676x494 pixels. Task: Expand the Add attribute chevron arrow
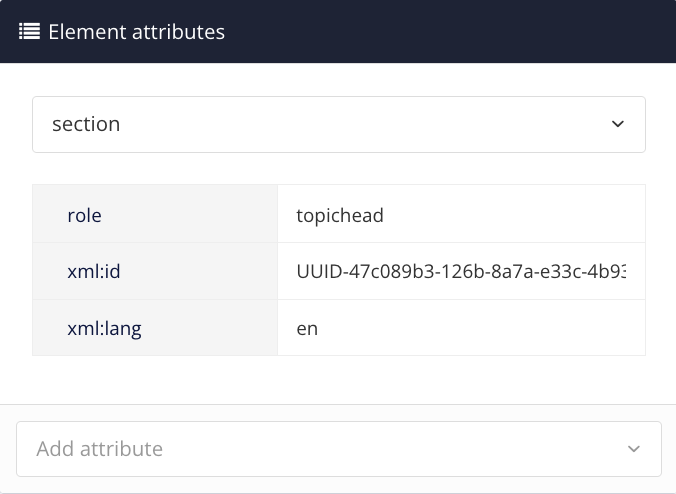click(x=633, y=449)
